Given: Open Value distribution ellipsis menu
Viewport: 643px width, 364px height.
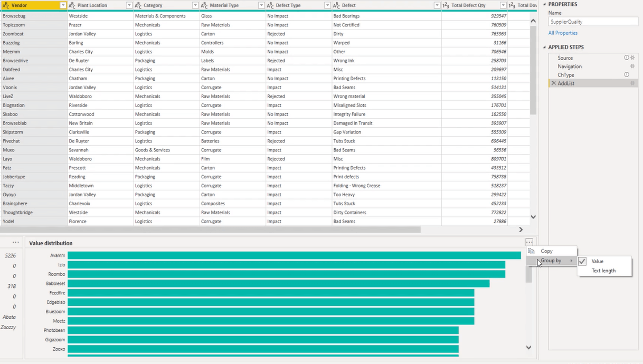Looking at the screenshot, I should pos(529,242).
